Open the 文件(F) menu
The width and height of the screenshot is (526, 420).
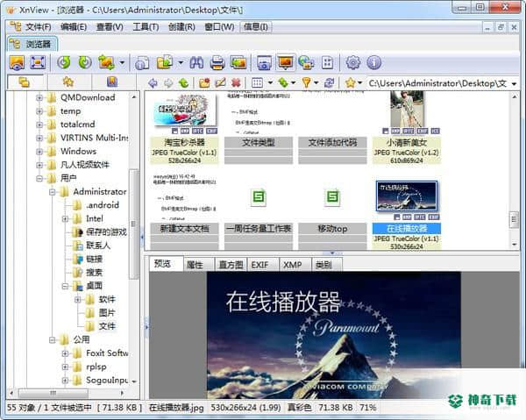click(39, 27)
